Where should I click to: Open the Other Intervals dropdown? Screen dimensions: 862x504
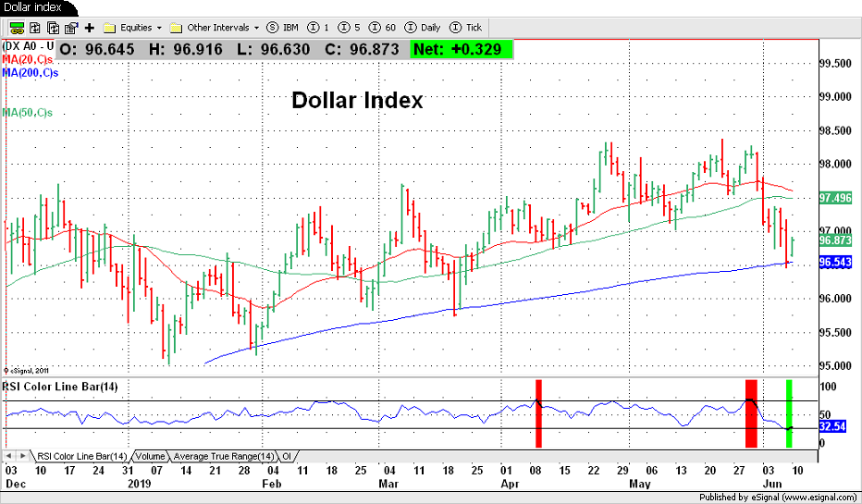(x=216, y=28)
